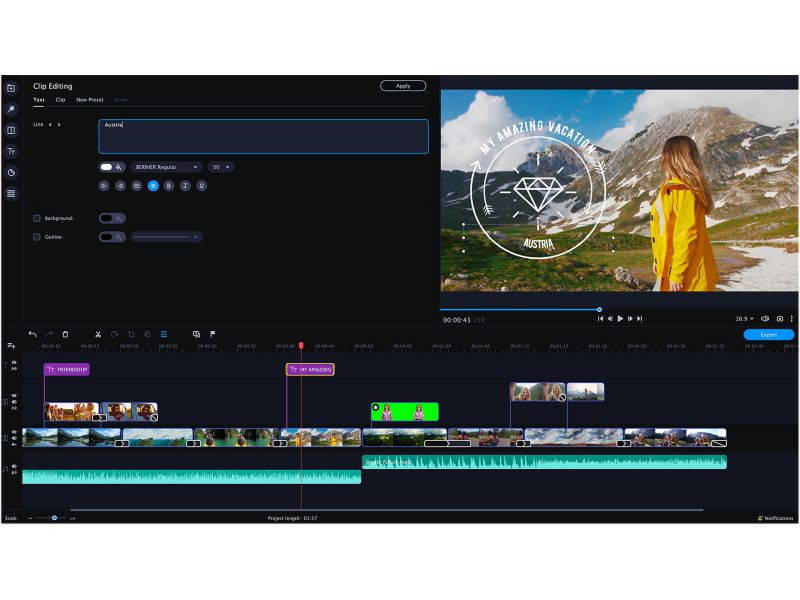Pick a text color with the eyedropper
800x600 pixels.
pos(118,167)
